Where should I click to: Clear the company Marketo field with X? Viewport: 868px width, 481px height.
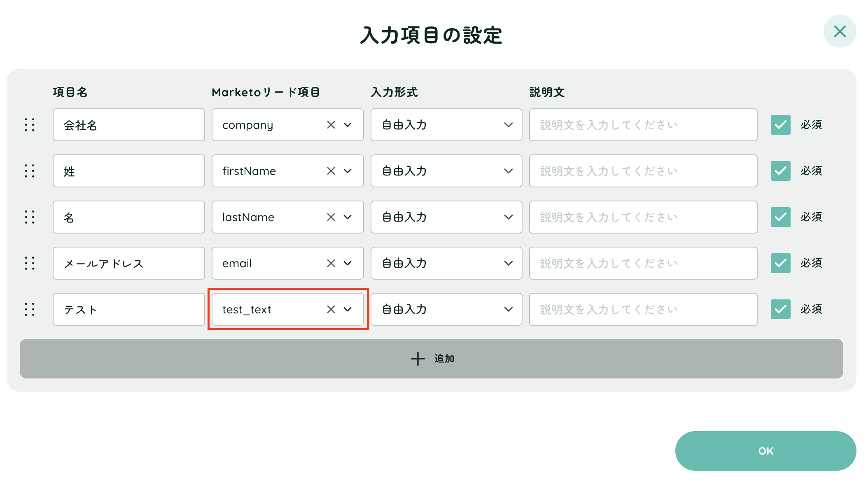point(331,125)
